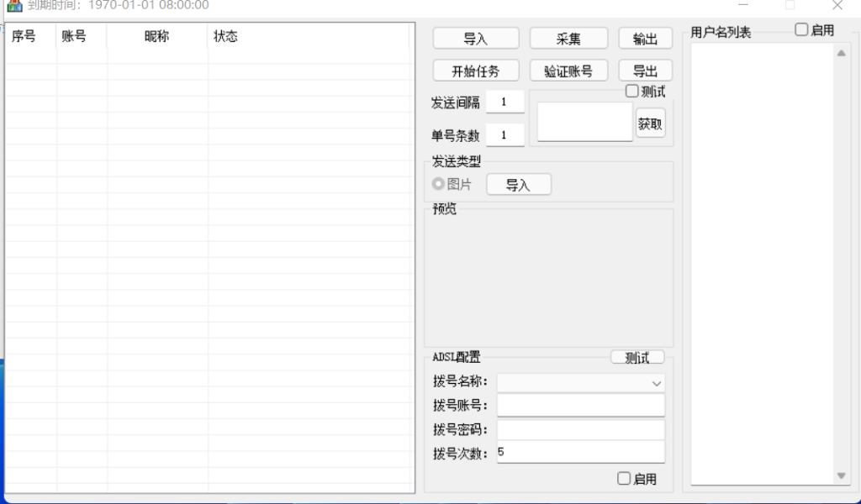Click the 采集 button
The width and height of the screenshot is (861, 504).
pyautogui.click(x=568, y=39)
